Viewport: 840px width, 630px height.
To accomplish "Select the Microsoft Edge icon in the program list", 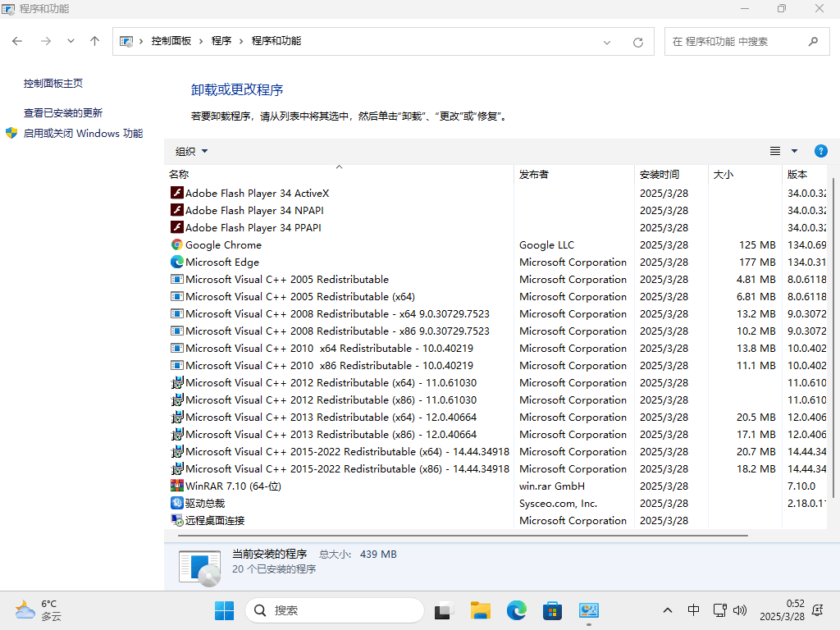I will 177,262.
